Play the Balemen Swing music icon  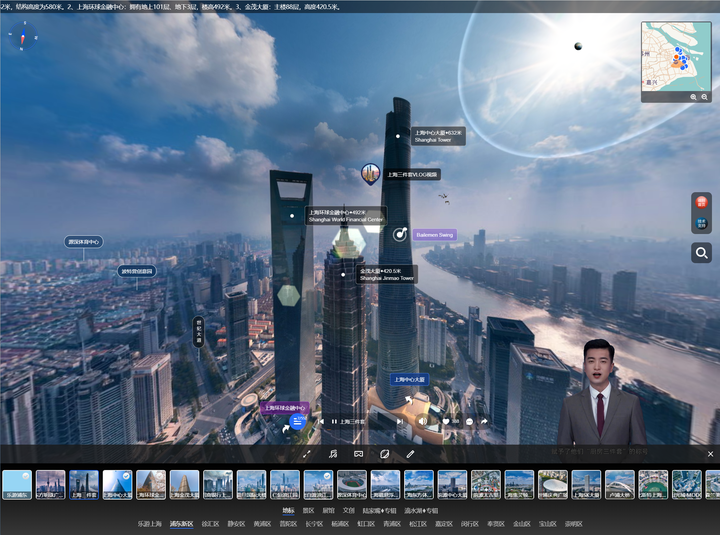point(400,234)
